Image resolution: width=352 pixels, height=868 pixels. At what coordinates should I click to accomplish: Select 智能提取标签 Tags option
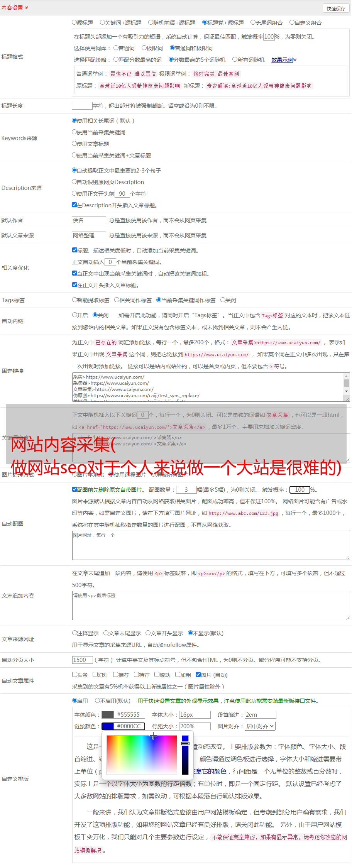75,300
